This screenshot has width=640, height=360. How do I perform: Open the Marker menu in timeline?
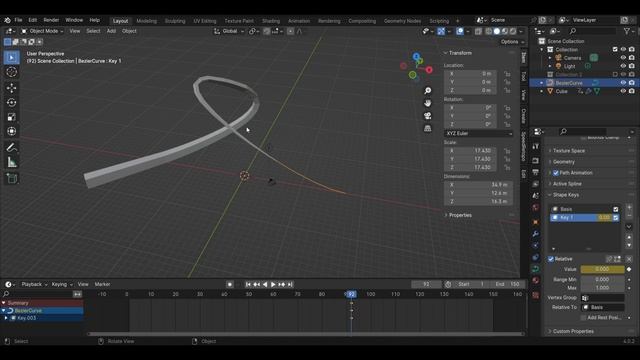pos(102,284)
